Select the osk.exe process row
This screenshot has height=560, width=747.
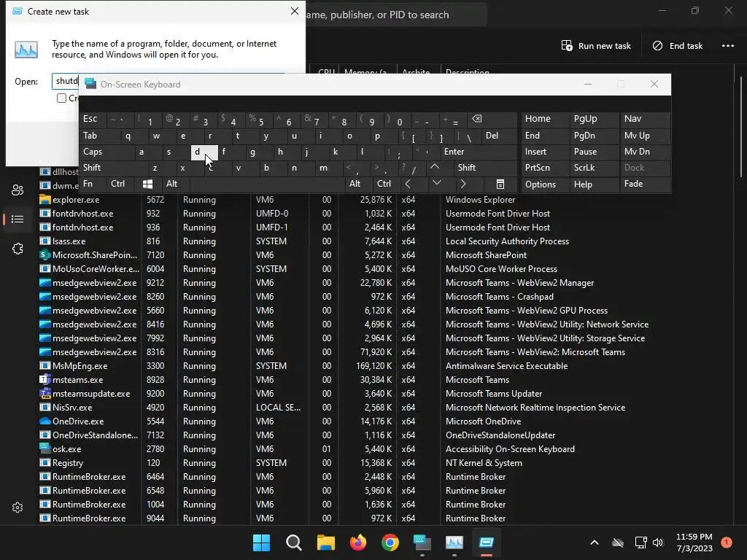pyautogui.click(x=385, y=448)
